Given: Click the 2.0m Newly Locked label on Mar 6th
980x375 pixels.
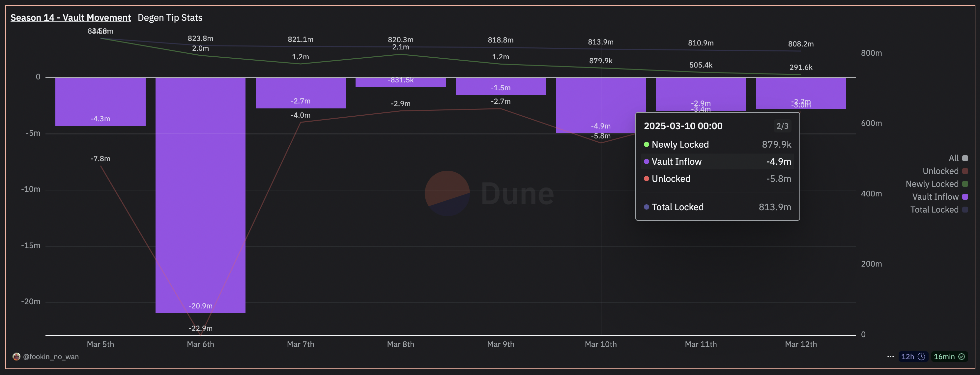Looking at the screenshot, I should (200, 48).
